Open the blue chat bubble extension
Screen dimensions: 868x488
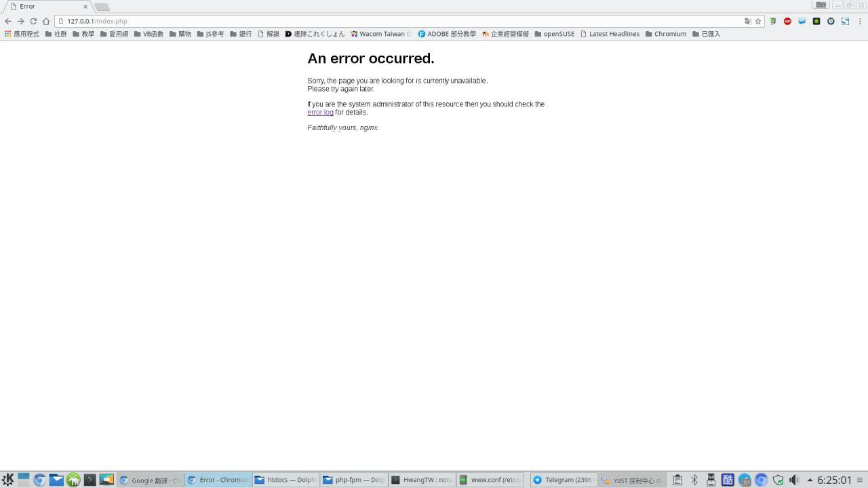pos(802,21)
